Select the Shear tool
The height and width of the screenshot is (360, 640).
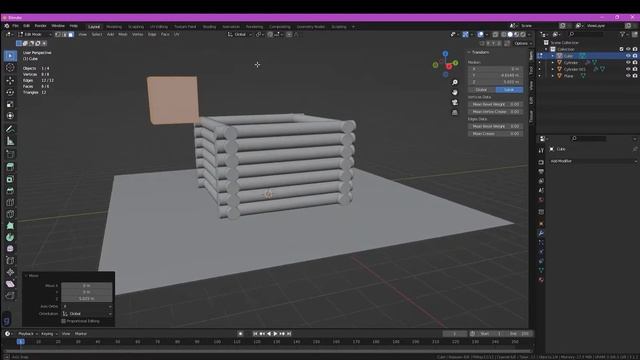[x=10, y=284]
